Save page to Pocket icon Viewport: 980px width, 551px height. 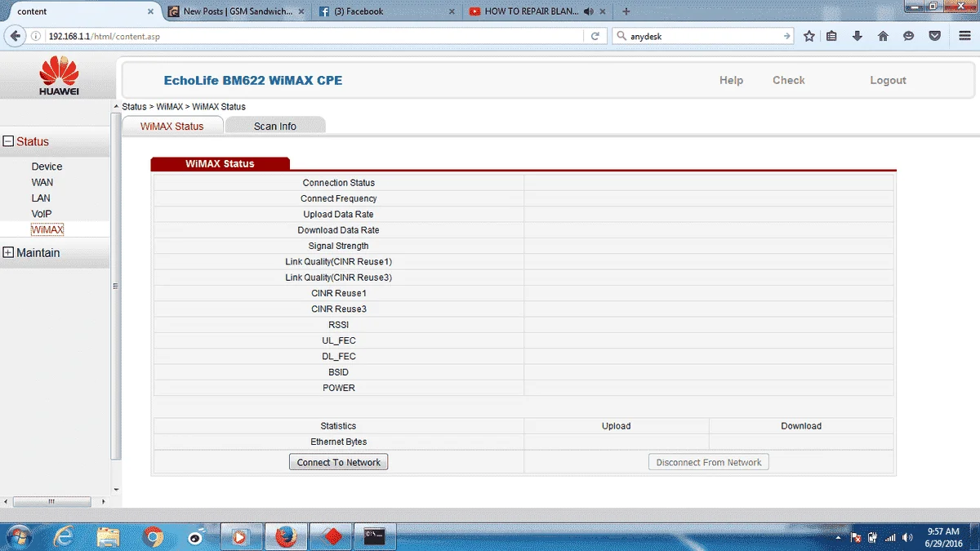click(x=935, y=36)
